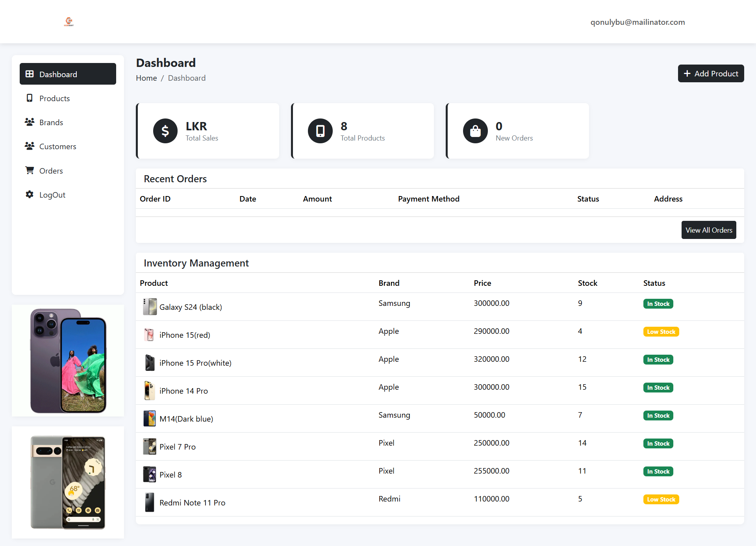
Task: Click the Inventory Management heading
Action: click(x=196, y=263)
